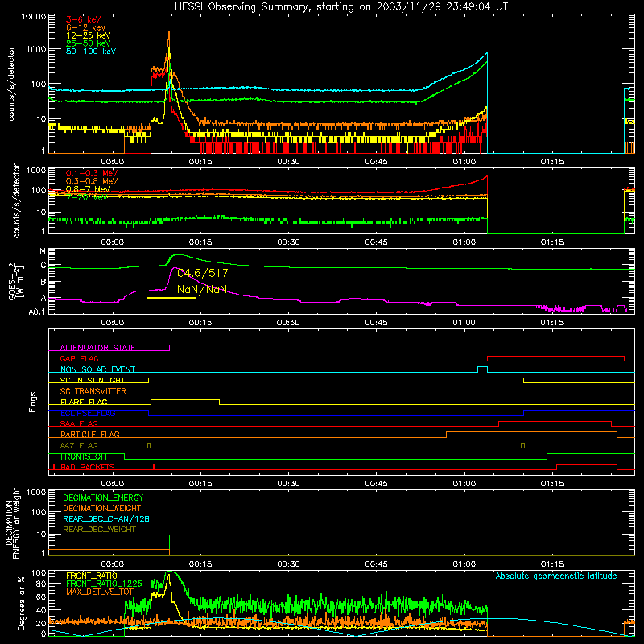644x644 pixels.
Task: Click the orange 0.3-0.8 MeV legend label
Action: 92,181
